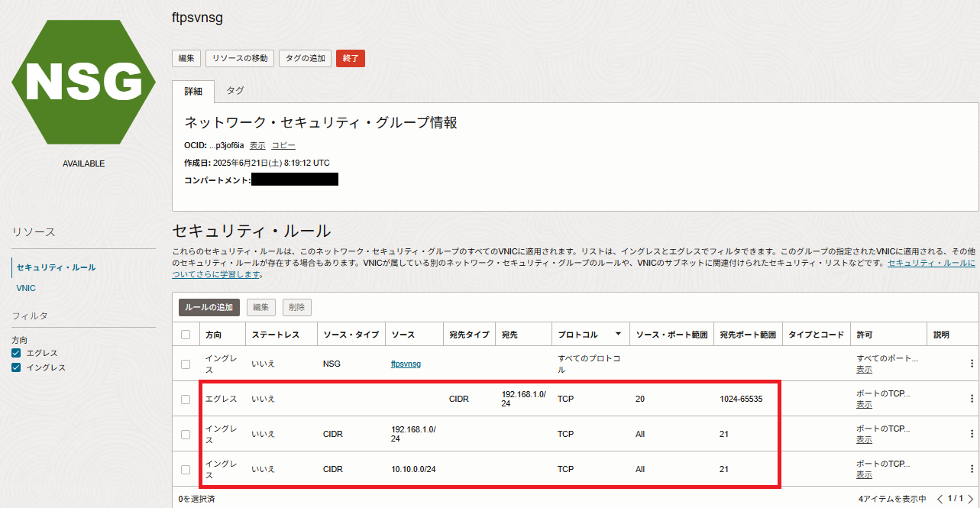Image resolution: width=980 pixels, height=508 pixels.
Task: Switch to the 詳細 tab
Action: coord(193,91)
